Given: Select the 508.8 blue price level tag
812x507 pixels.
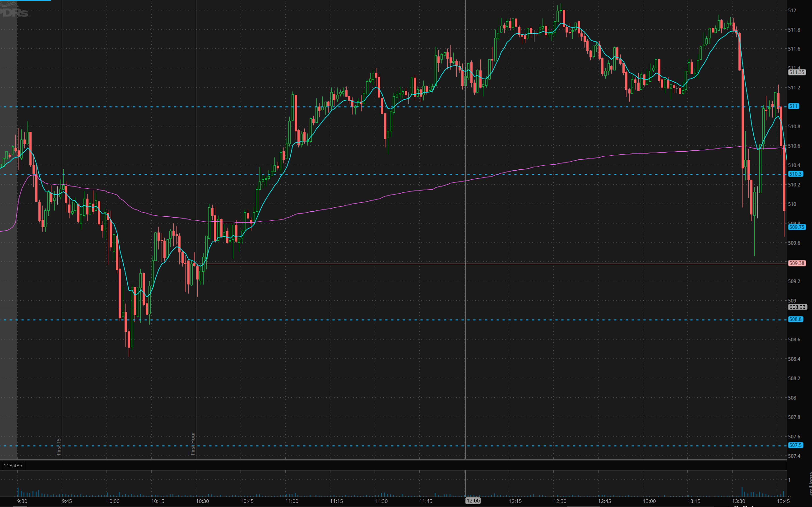Looking at the screenshot, I should pos(795,319).
